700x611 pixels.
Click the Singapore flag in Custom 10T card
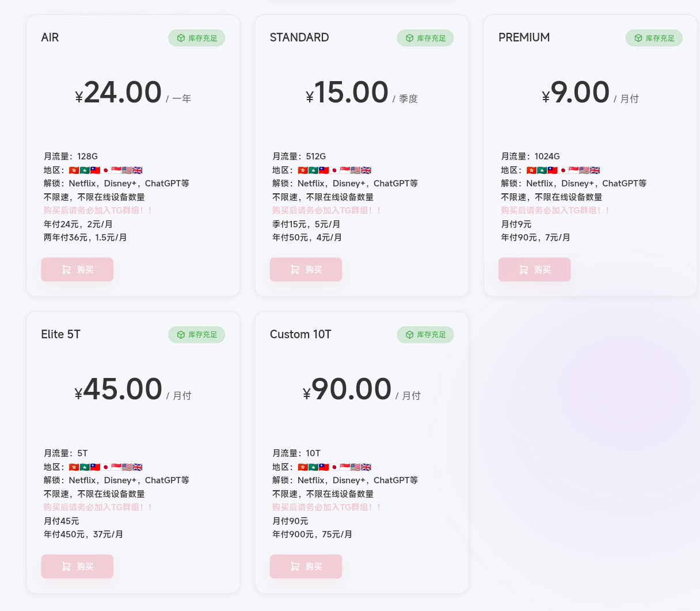point(345,467)
